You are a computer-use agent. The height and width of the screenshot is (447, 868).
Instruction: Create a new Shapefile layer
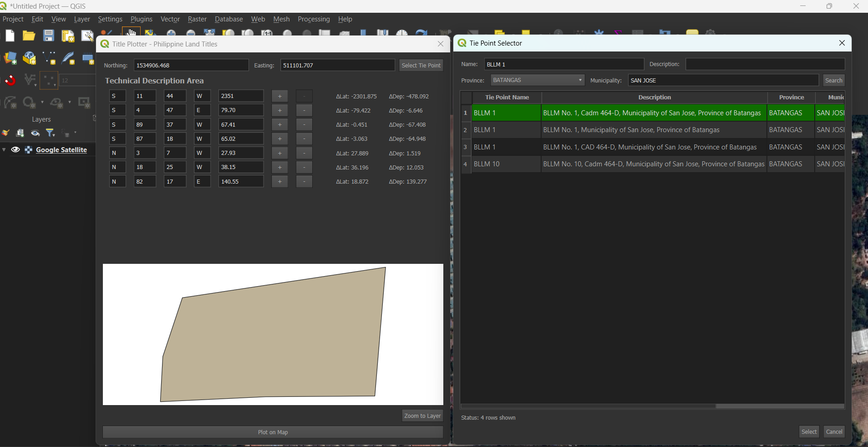click(49, 58)
